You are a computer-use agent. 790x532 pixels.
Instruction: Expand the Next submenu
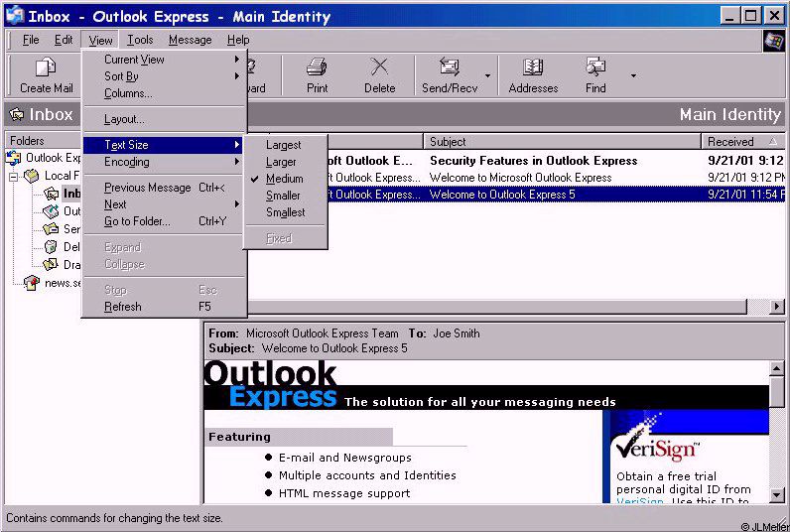click(237, 204)
